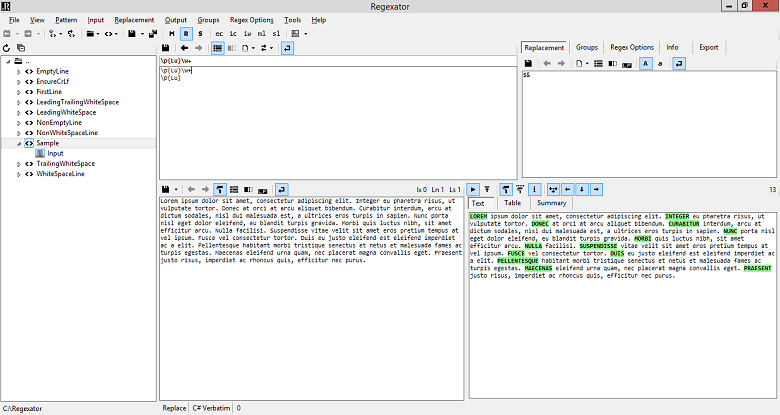Screen dimensions: 780x415
Task: Click the Export tab button
Action: click(x=708, y=47)
